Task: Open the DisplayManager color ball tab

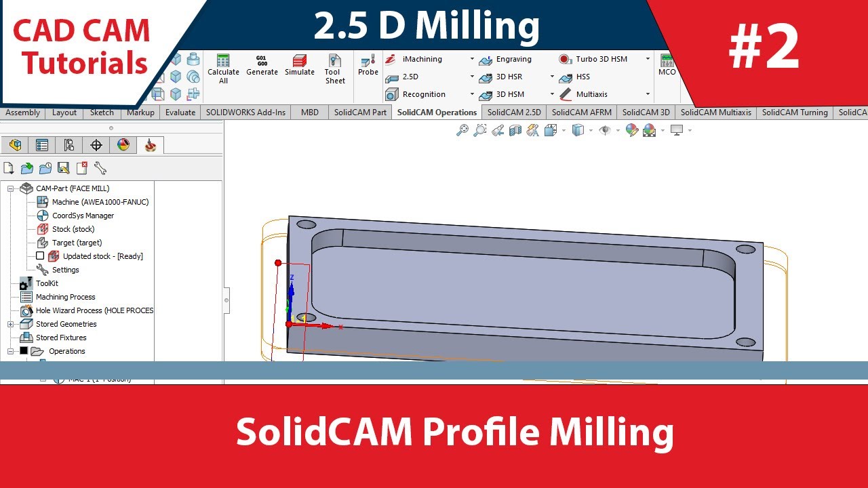Action: click(x=123, y=145)
